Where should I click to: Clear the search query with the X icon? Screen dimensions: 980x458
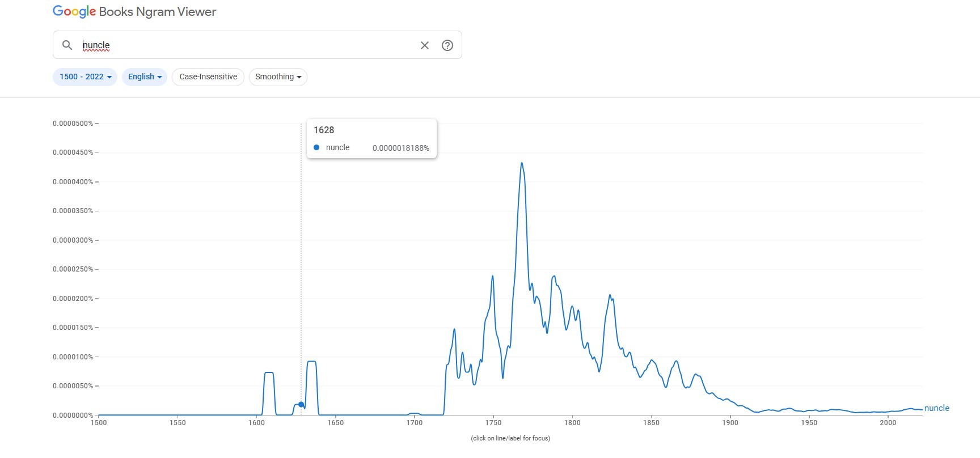(425, 45)
